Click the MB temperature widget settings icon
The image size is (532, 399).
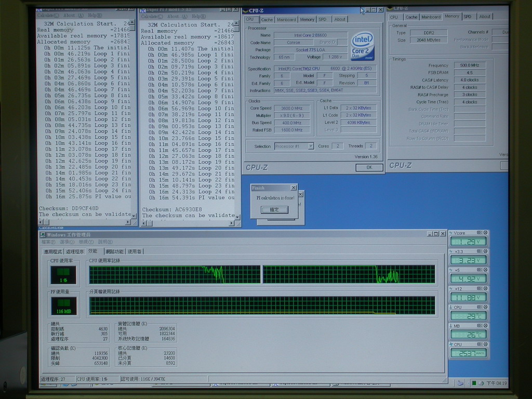coord(480,326)
